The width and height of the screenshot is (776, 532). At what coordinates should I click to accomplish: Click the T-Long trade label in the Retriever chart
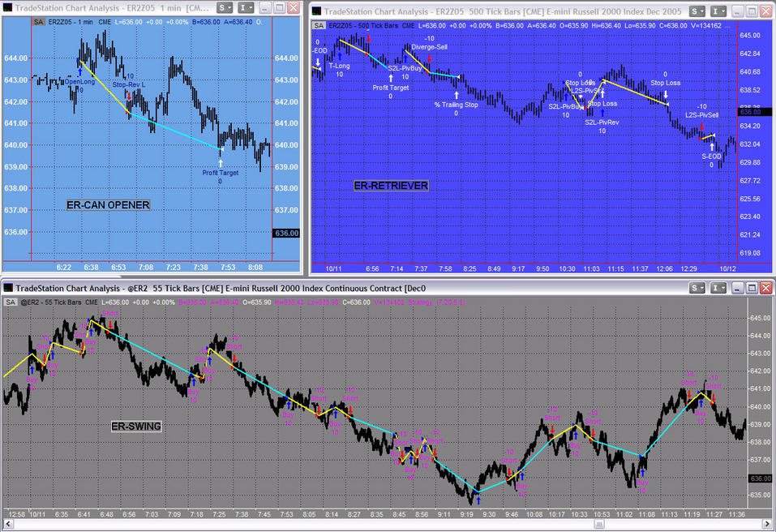click(340, 66)
